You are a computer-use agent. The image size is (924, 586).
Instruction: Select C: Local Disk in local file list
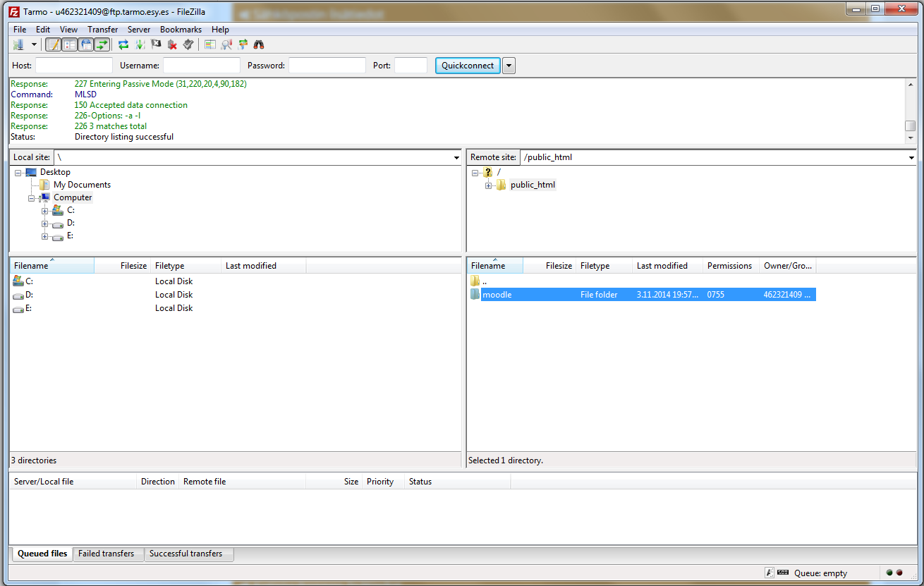click(159, 281)
